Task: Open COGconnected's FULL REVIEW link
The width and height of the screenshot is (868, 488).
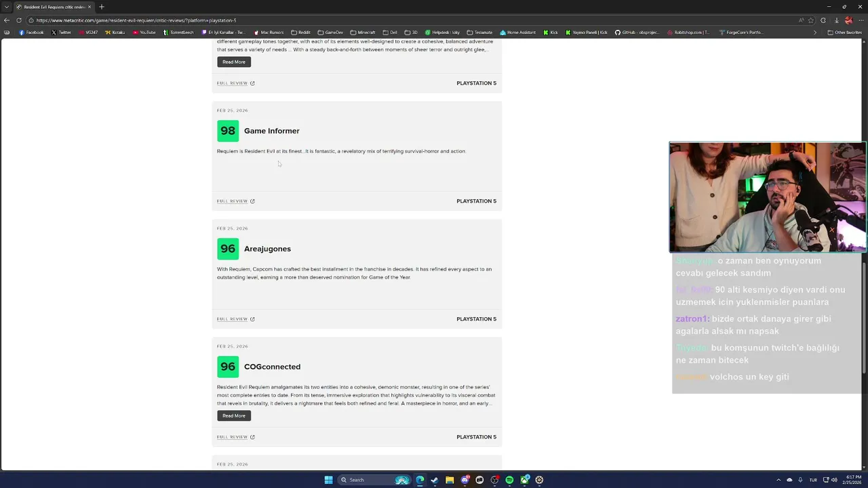Action: pos(232,437)
